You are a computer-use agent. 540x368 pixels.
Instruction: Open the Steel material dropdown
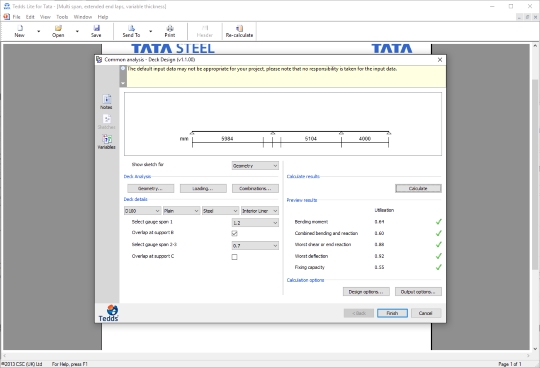click(x=221, y=211)
